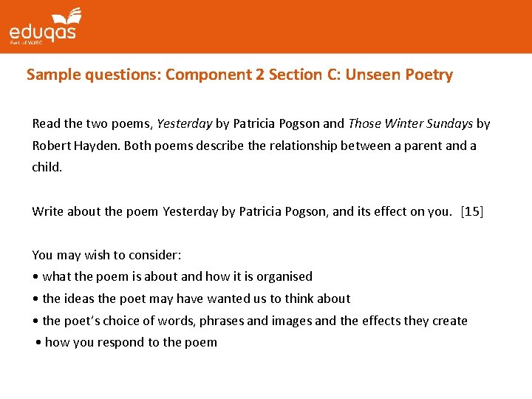Click the small 'Part of WJEC' text
Viewport: 532px width, 399px height.
[26, 44]
